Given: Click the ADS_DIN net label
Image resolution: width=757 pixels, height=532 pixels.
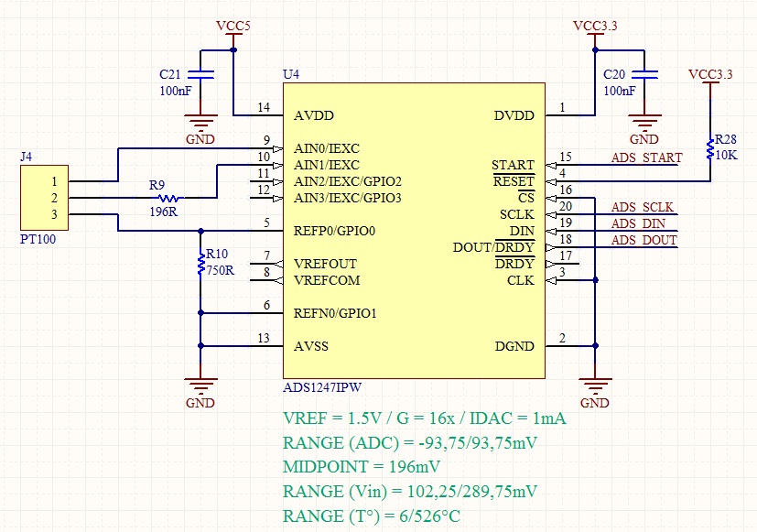Looking at the screenshot, I should click(x=638, y=223).
